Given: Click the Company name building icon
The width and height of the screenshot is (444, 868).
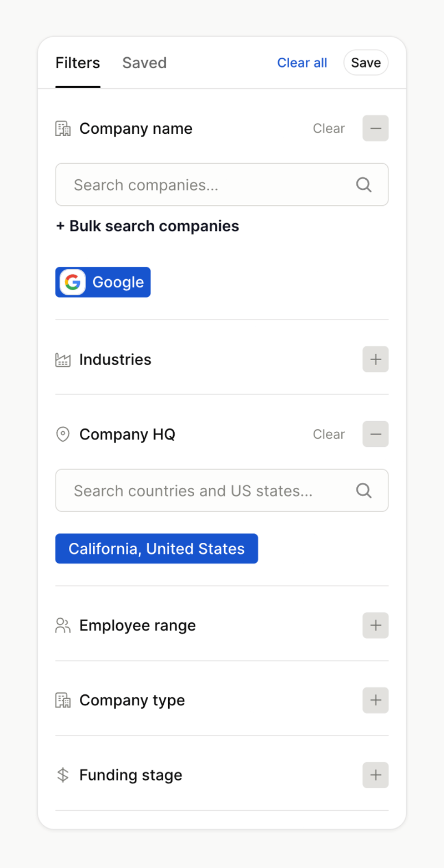Looking at the screenshot, I should [x=63, y=128].
